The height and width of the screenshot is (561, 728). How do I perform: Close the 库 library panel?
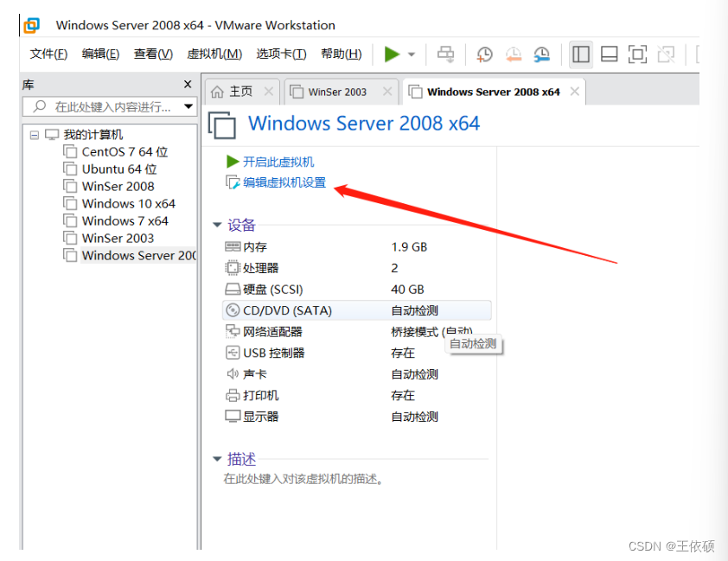pos(188,84)
